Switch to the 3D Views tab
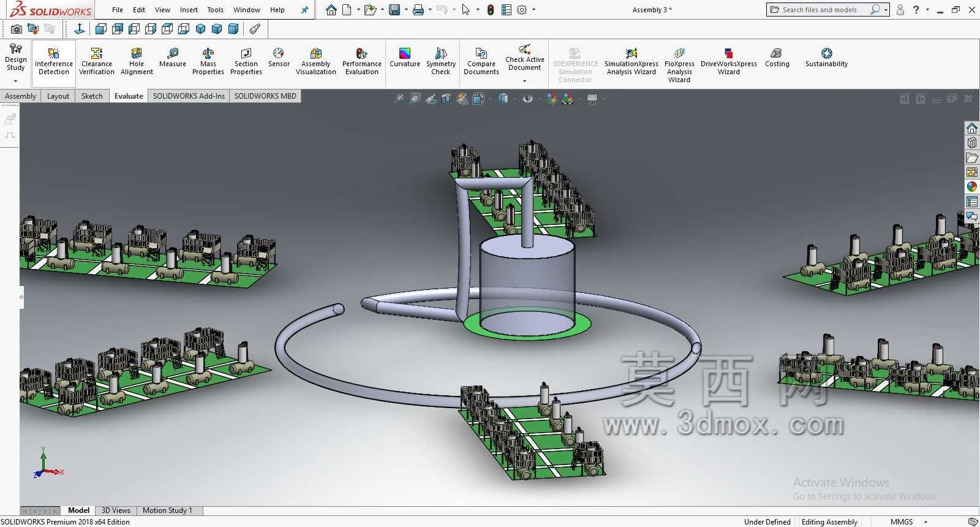Image resolution: width=980 pixels, height=527 pixels. (116, 510)
